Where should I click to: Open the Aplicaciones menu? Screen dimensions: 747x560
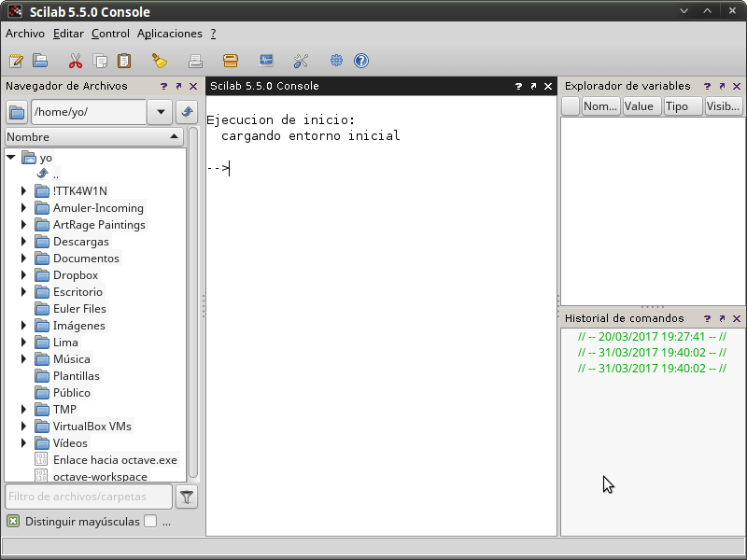point(169,34)
